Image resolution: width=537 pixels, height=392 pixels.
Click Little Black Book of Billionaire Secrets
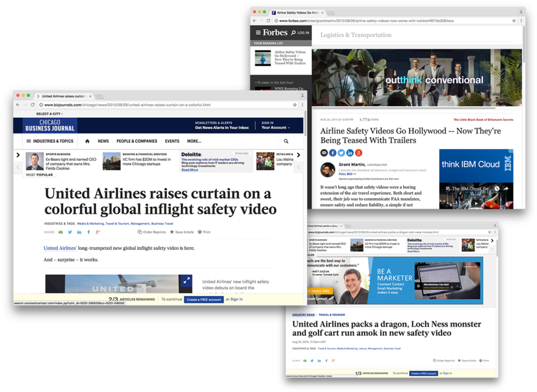click(483, 120)
